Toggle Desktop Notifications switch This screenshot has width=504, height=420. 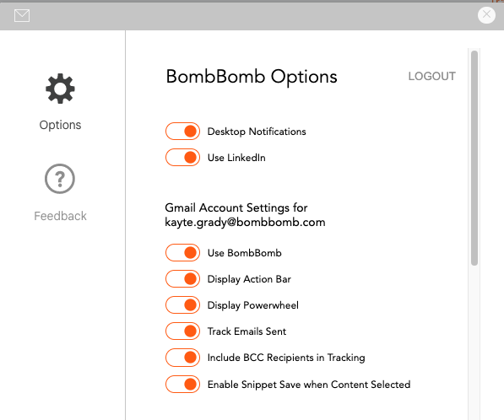(x=182, y=131)
